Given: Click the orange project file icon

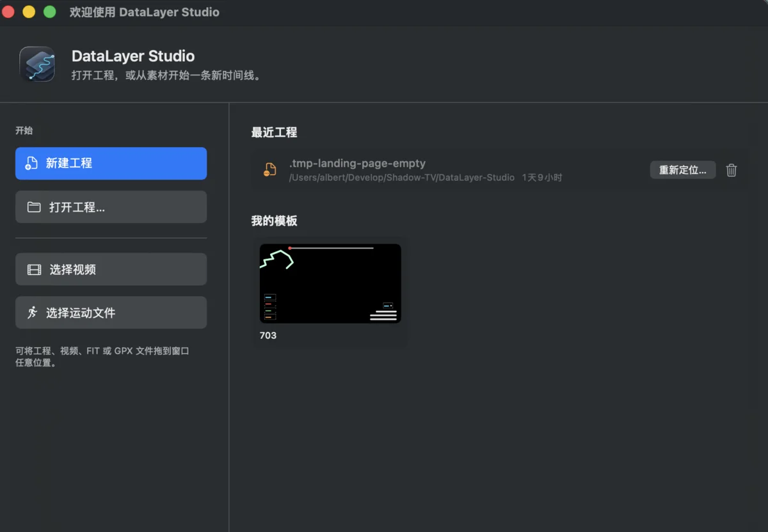Looking at the screenshot, I should click(x=270, y=169).
